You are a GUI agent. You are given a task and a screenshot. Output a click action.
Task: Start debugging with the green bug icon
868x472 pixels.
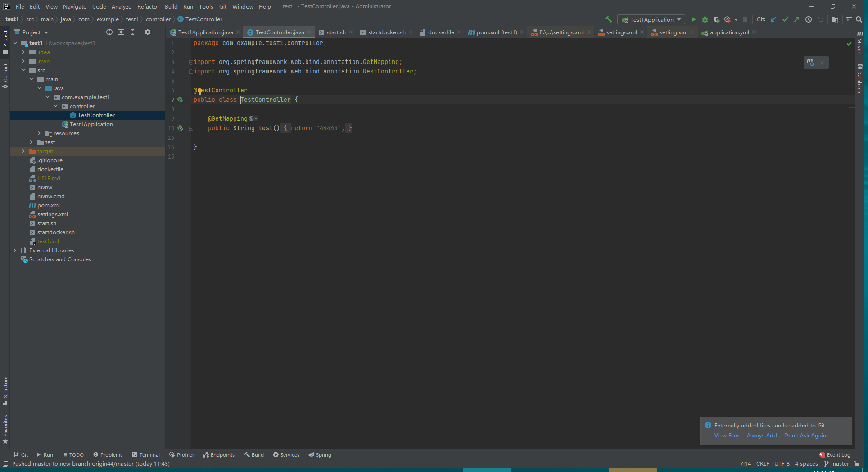coord(705,19)
